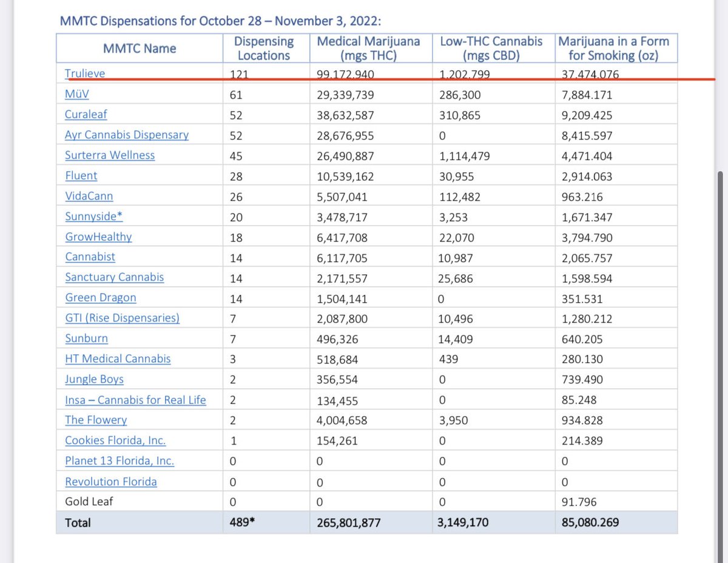
Task: Open the HT Medical Cannabis link
Action: click(118, 359)
